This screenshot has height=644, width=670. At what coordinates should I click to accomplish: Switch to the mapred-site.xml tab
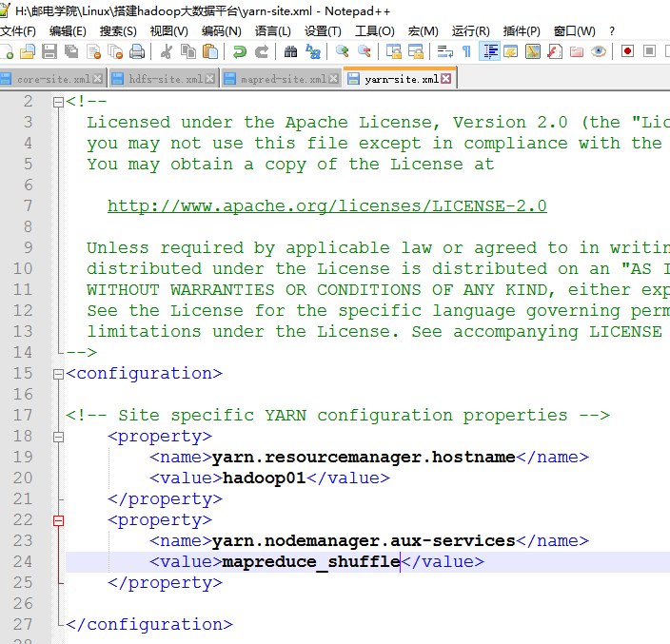[x=282, y=79]
